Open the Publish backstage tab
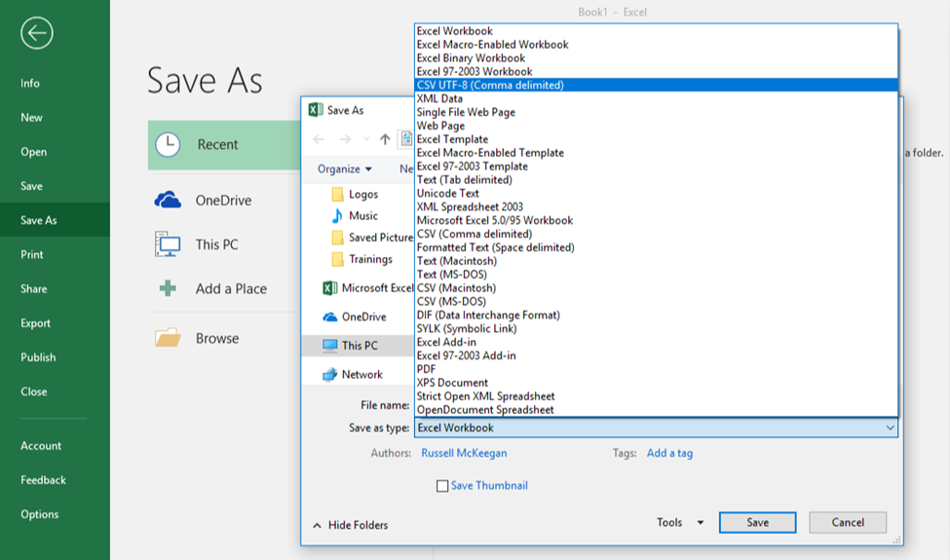 click(x=55, y=357)
